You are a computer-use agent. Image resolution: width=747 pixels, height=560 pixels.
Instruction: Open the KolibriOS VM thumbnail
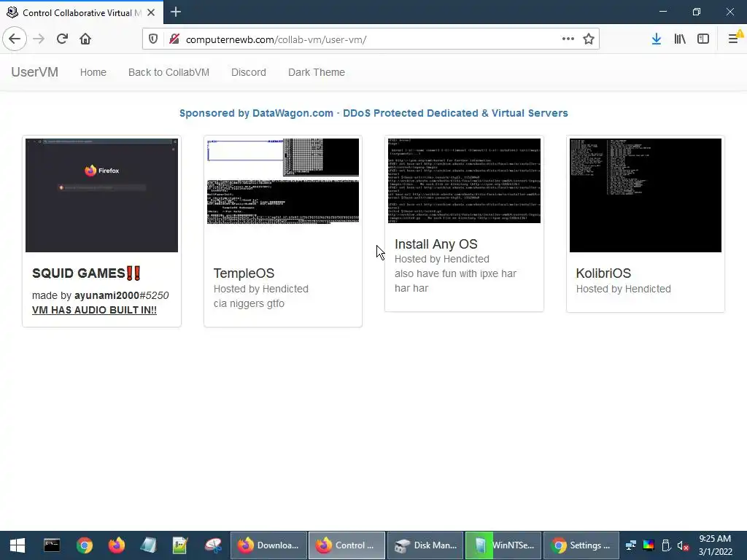click(646, 195)
